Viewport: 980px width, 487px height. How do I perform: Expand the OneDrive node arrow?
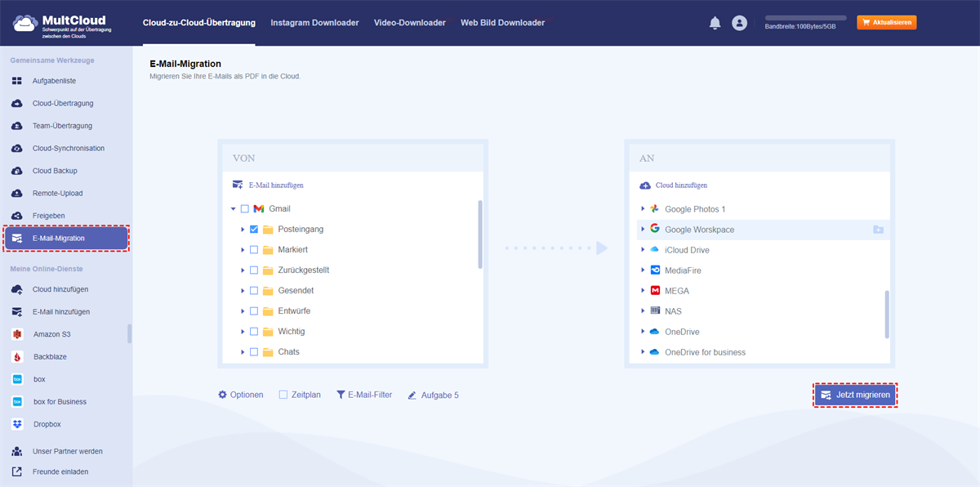(x=643, y=332)
